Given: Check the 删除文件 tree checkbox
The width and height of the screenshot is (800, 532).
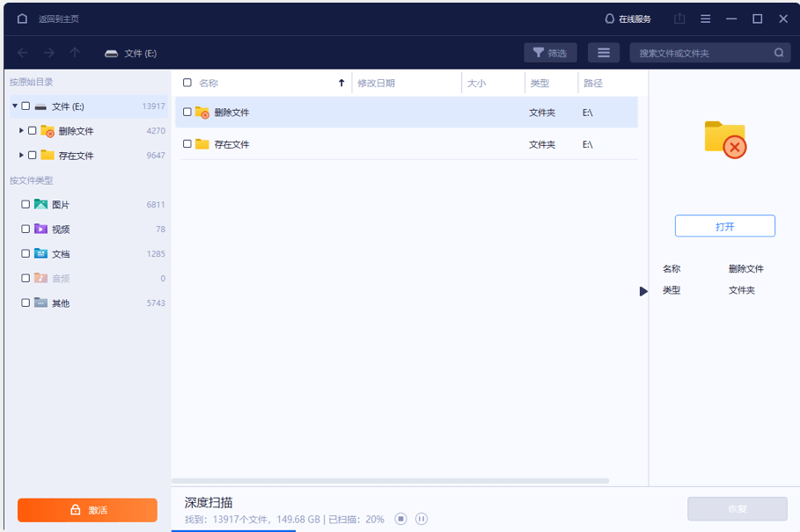Looking at the screenshot, I should click(33, 130).
